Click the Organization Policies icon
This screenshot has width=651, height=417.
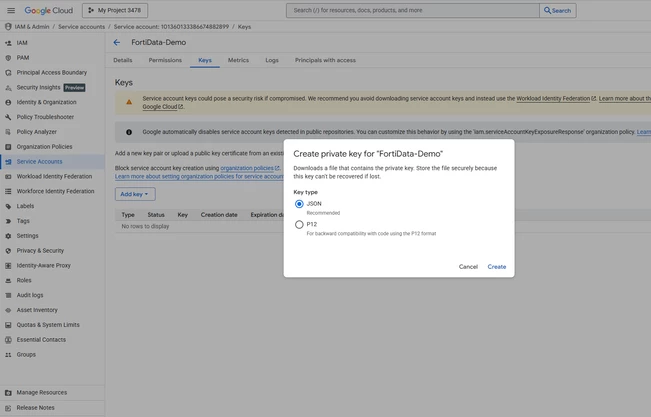point(8,147)
